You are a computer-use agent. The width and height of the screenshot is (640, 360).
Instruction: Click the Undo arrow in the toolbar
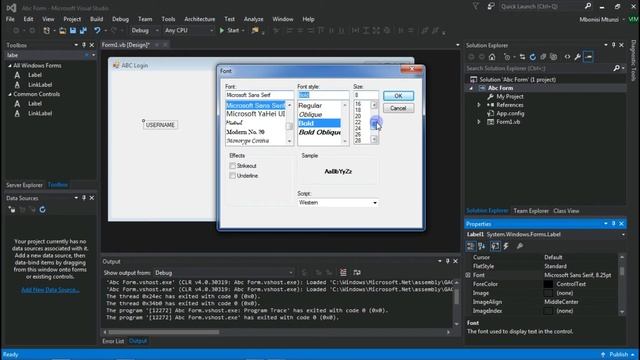click(x=97, y=31)
